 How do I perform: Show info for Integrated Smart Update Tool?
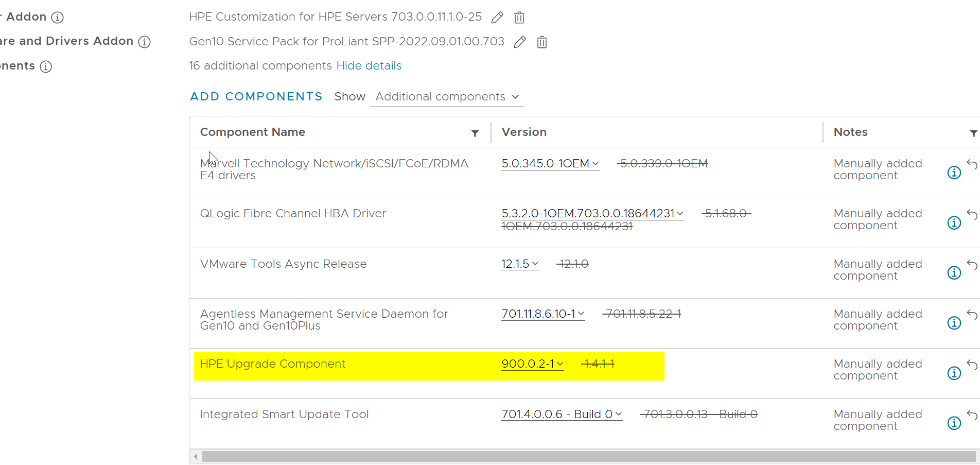point(954,423)
